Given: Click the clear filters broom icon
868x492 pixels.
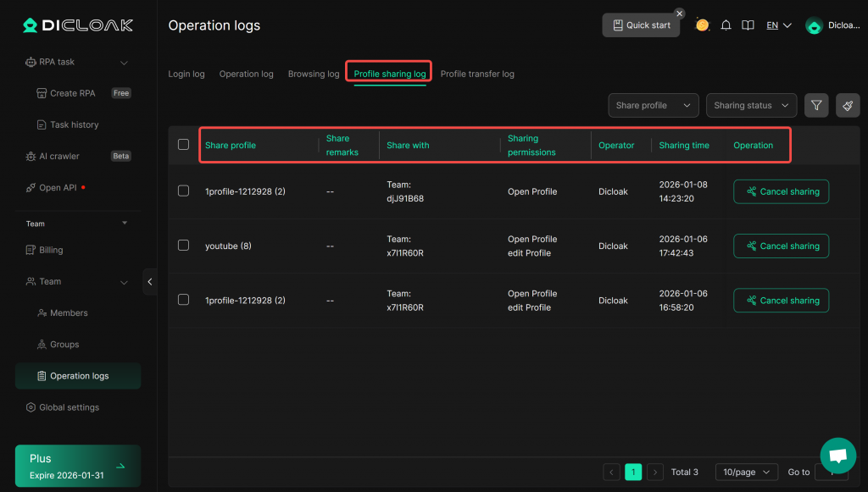Looking at the screenshot, I should [x=848, y=105].
